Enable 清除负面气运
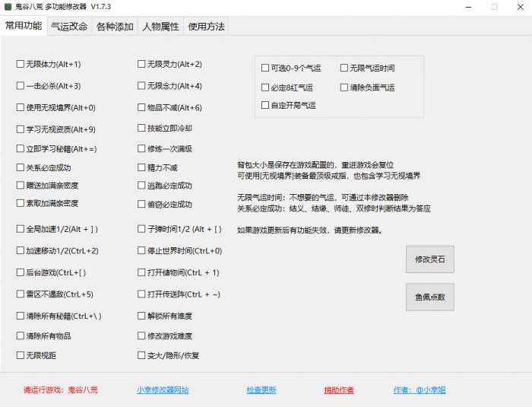532x407 pixels. coord(367,87)
